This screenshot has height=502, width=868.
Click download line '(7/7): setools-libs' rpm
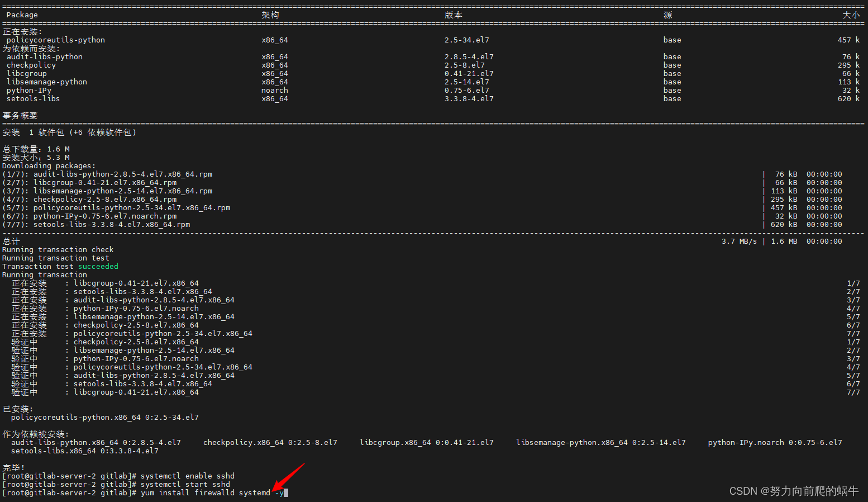[96, 225]
